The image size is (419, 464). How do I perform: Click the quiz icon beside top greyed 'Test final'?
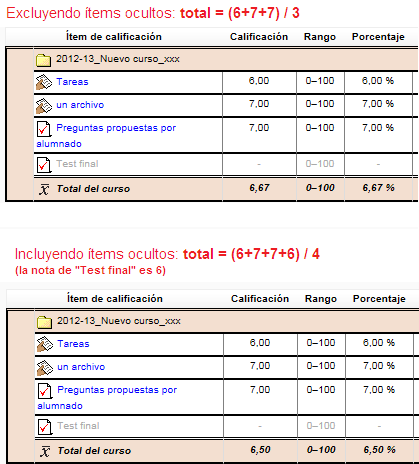[44, 165]
